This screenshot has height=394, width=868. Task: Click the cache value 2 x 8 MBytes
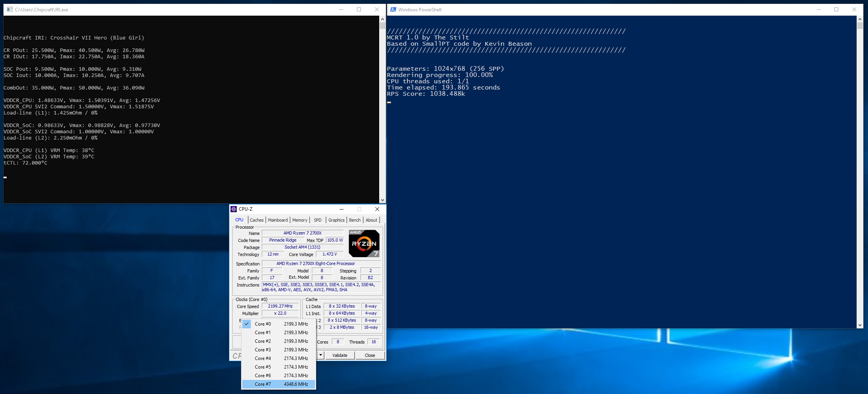point(342,327)
